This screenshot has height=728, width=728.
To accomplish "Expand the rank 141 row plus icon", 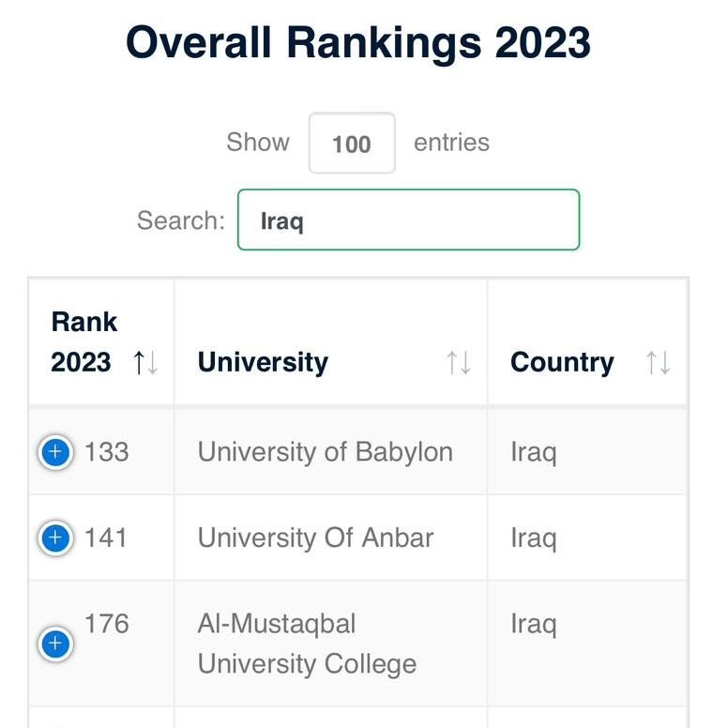I will [55, 538].
